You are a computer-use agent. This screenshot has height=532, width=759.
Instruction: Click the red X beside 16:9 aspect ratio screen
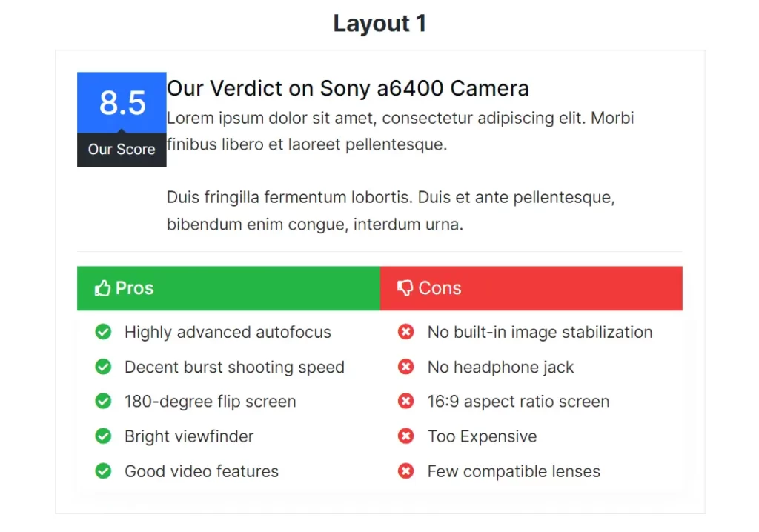tap(405, 402)
